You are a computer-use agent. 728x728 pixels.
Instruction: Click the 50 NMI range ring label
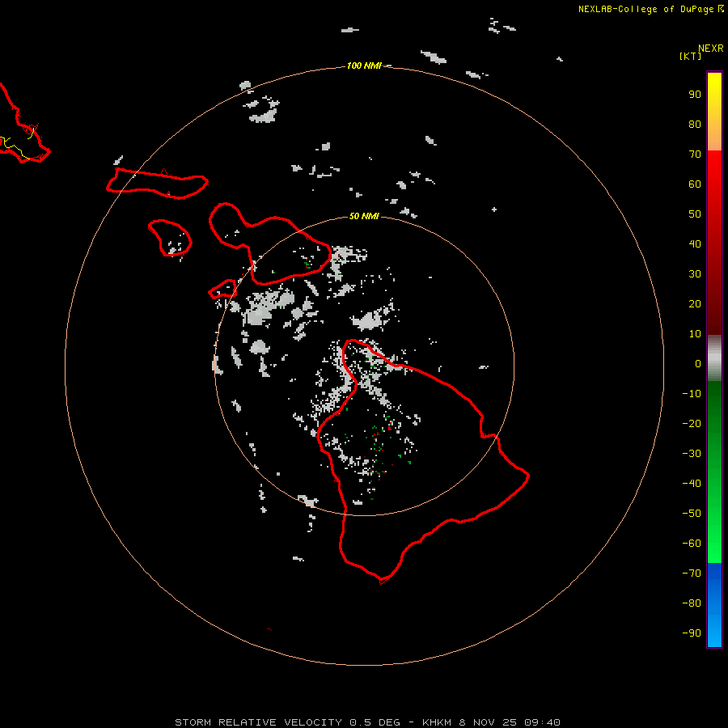(364, 216)
